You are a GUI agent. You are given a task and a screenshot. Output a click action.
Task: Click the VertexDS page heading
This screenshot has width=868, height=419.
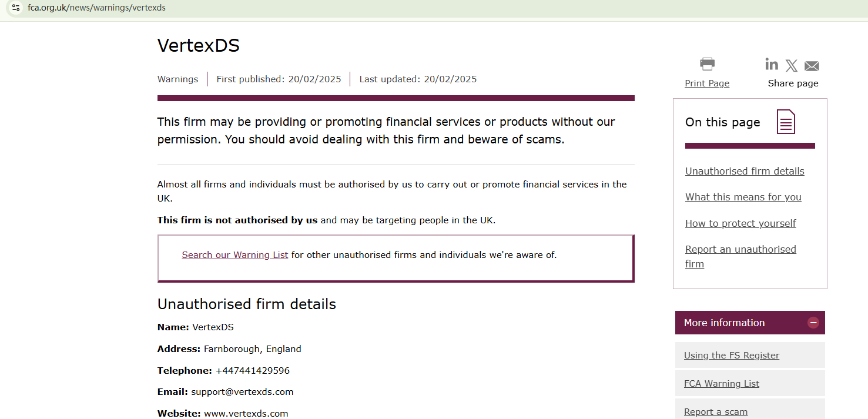click(x=199, y=46)
